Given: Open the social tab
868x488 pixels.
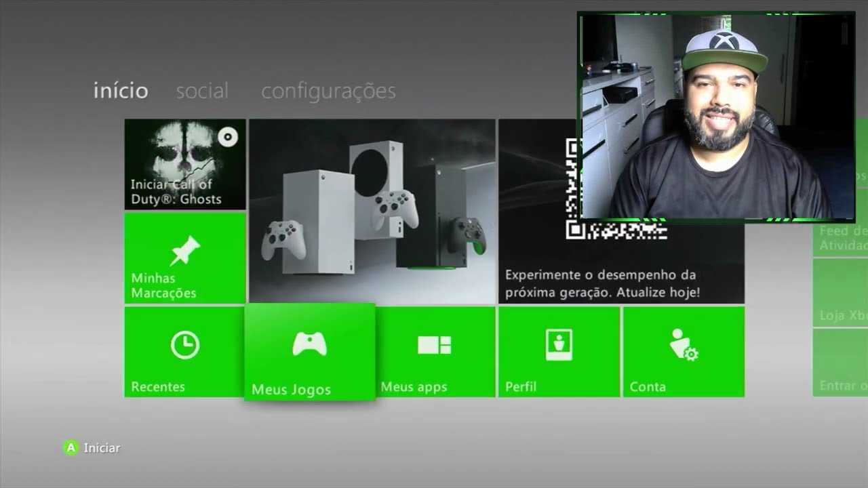Looking at the screenshot, I should 202,91.
